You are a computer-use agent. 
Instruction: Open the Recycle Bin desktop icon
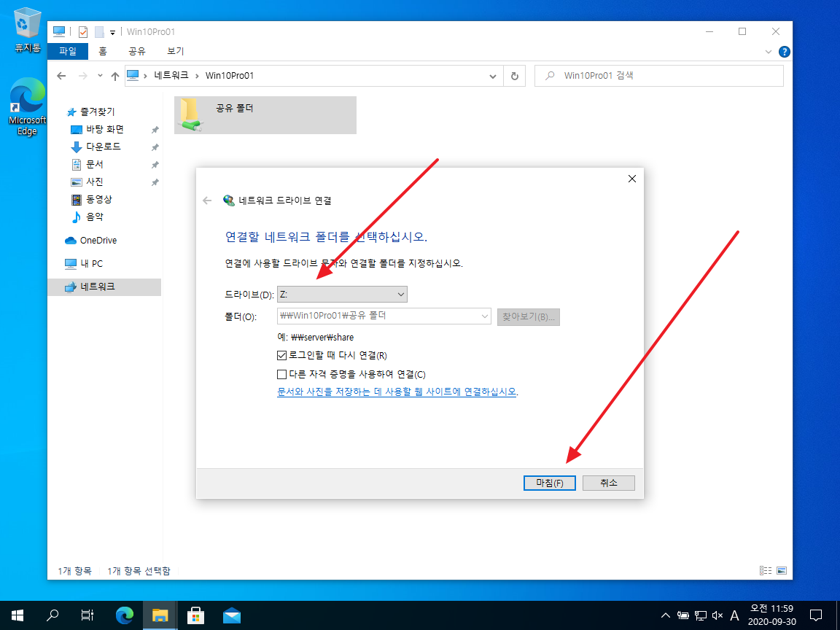coord(27,31)
